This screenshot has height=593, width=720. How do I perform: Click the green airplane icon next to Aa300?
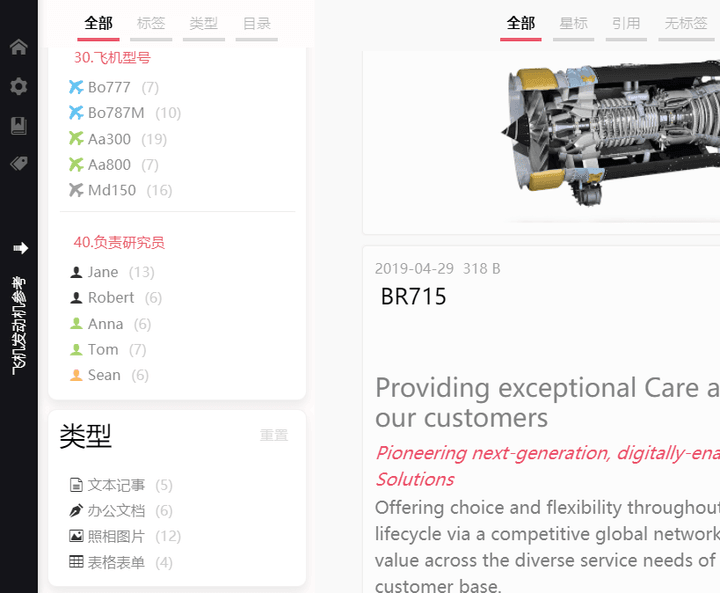point(76,138)
